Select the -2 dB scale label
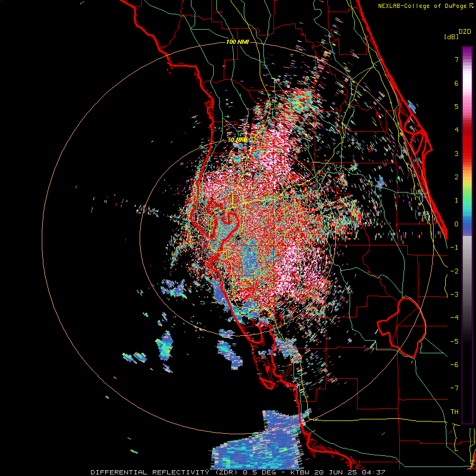Image resolution: width=476 pixels, height=476 pixels. click(454, 271)
